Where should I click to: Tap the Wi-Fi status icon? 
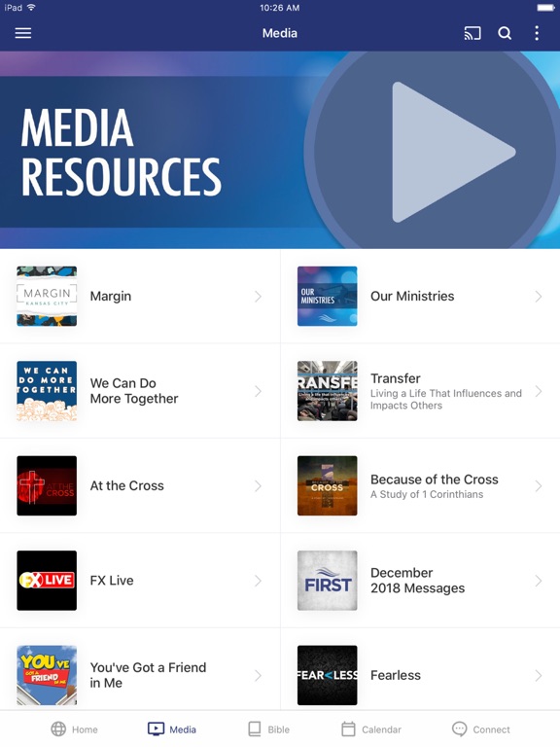point(31,7)
